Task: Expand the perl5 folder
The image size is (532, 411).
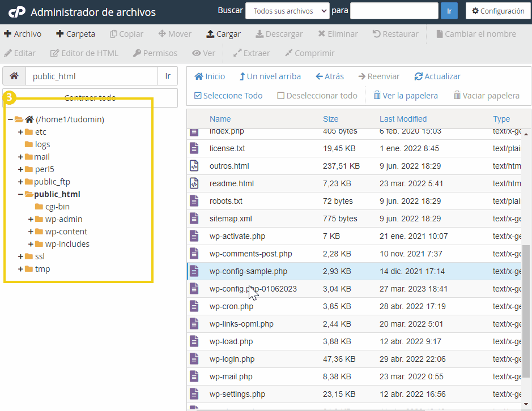Action: pos(21,169)
